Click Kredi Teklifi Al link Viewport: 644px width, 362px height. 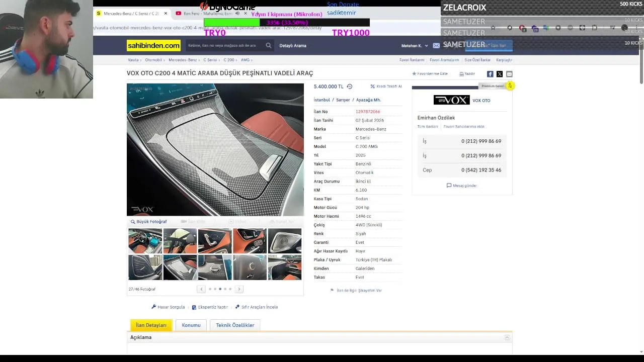pyautogui.click(x=386, y=86)
